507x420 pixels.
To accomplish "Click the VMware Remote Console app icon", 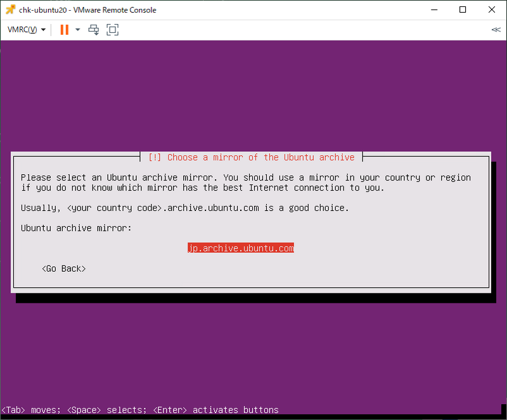I will 10,10.
